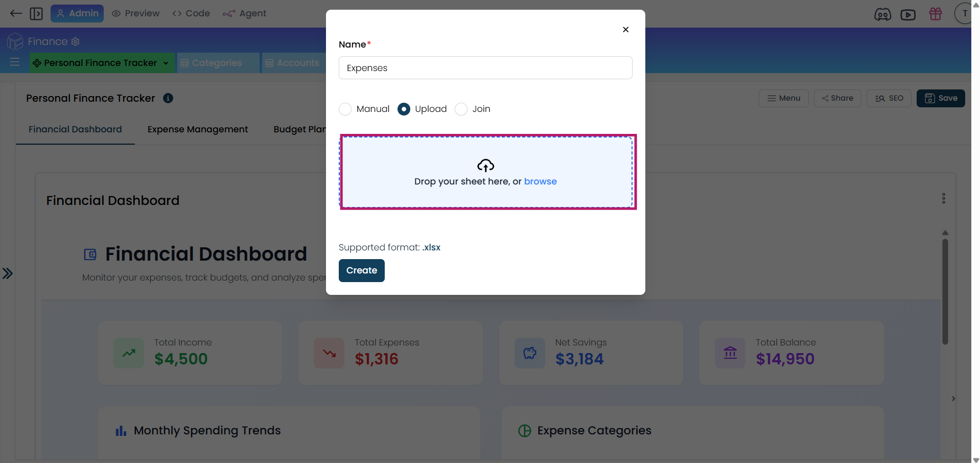The width and height of the screenshot is (980, 463).
Task: Open the dashboard three-dot options menu
Action: [943, 198]
